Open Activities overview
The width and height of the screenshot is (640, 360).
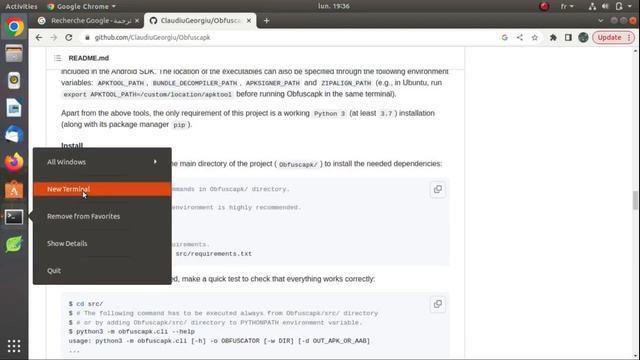click(21, 6)
